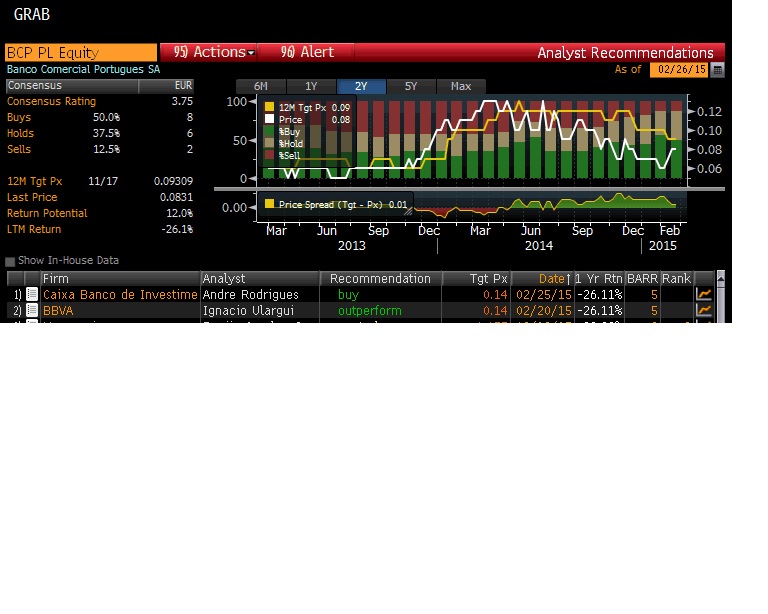This screenshot has width=768, height=614.
Task: Open the BBVA firm link
Action: (58, 310)
